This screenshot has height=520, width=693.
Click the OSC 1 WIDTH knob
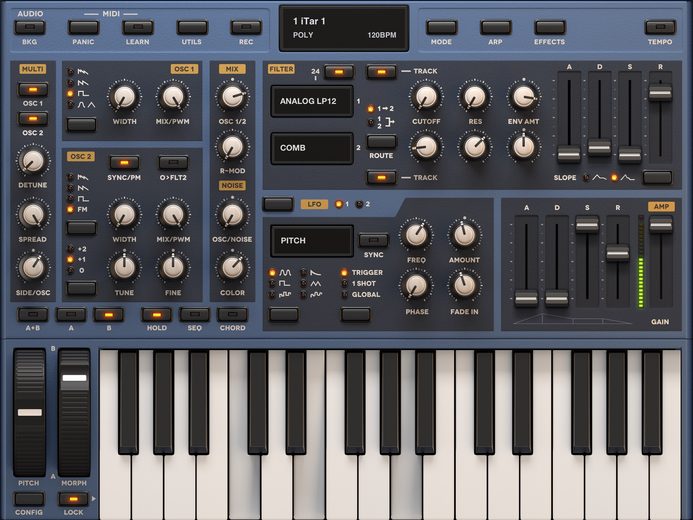point(124,97)
